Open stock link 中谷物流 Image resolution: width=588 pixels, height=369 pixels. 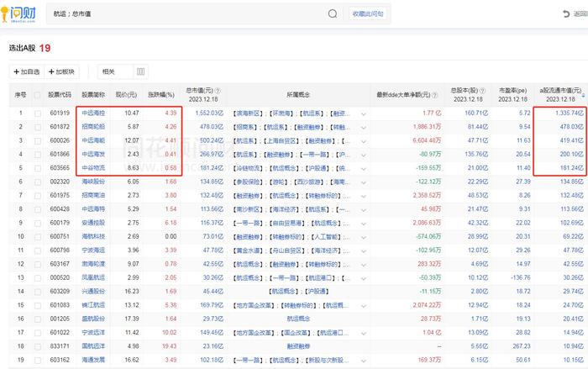(93, 168)
